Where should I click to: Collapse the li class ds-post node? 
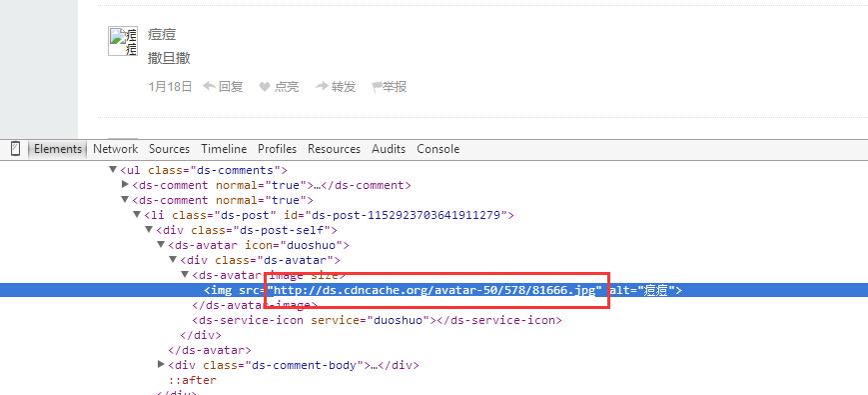click(137, 214)
